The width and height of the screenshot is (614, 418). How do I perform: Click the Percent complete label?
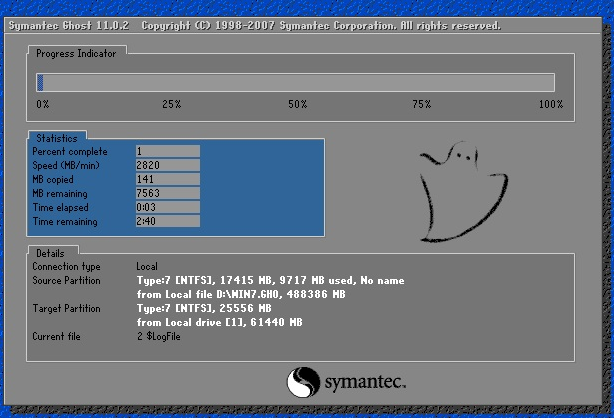pyautogui.click(x=70, y=152)
